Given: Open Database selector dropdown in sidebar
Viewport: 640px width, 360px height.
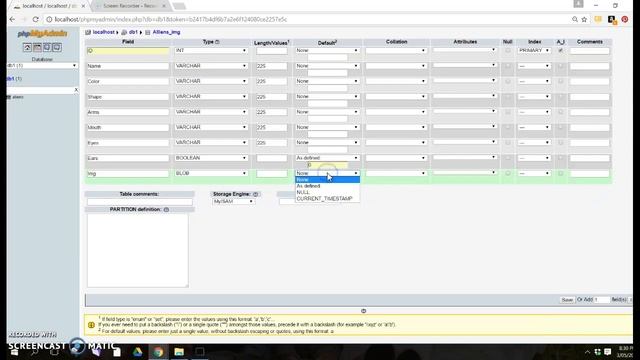Looking at the screenshot, I should (x=42, y=65).
